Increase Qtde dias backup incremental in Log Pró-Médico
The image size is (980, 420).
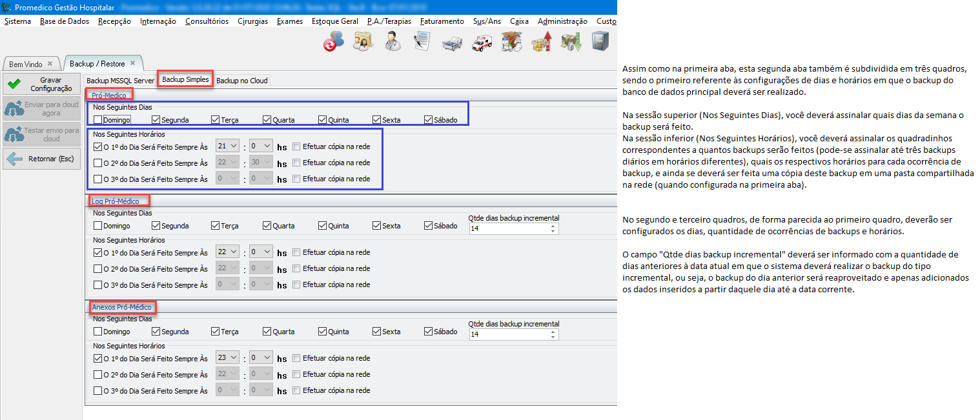(x=553, y=226)
